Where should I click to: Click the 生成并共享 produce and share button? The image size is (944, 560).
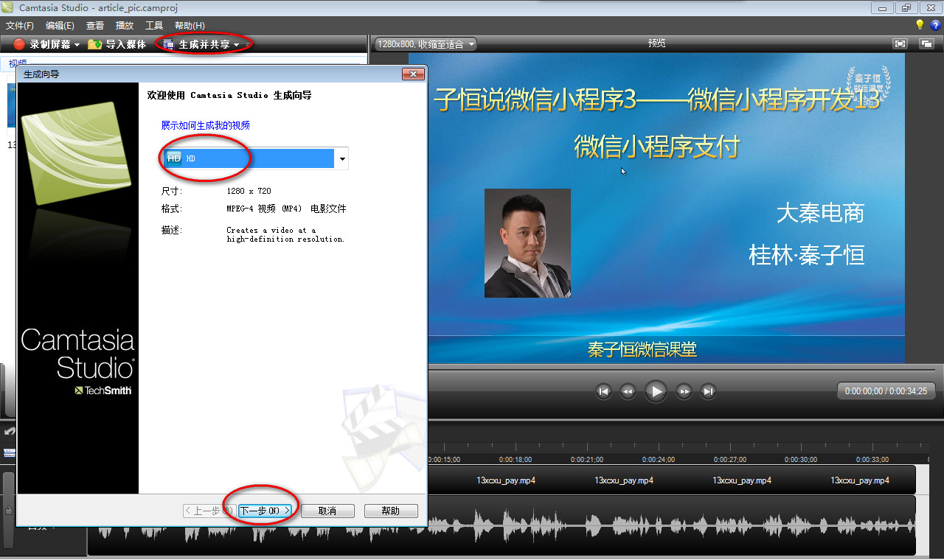(x=196, y=44)
